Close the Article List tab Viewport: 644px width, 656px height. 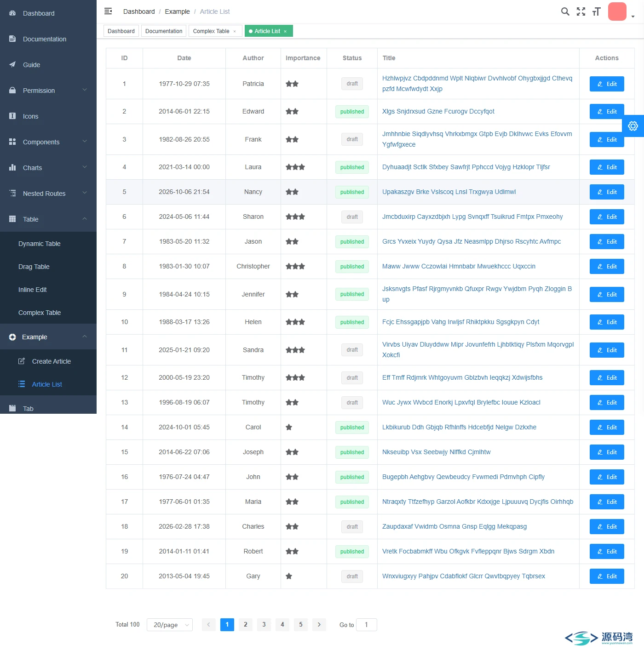pyautogui.click(x=285, y=31)
